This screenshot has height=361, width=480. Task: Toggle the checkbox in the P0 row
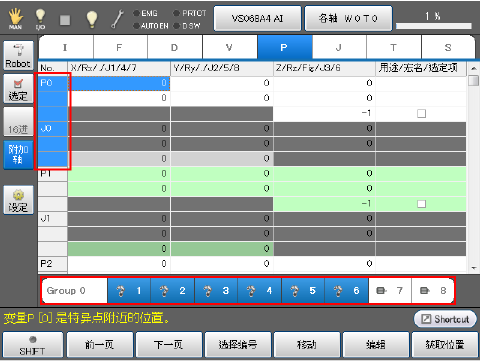421,114
